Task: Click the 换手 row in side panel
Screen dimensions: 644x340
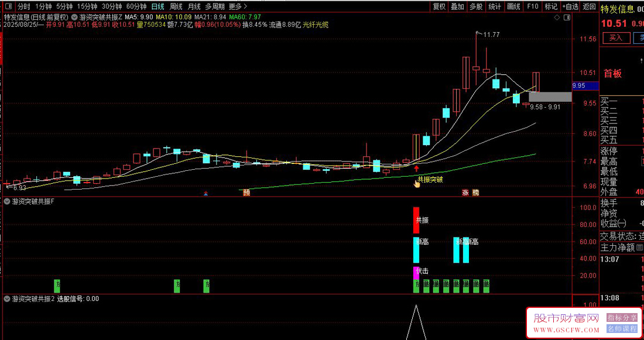Action: [622, 203]
